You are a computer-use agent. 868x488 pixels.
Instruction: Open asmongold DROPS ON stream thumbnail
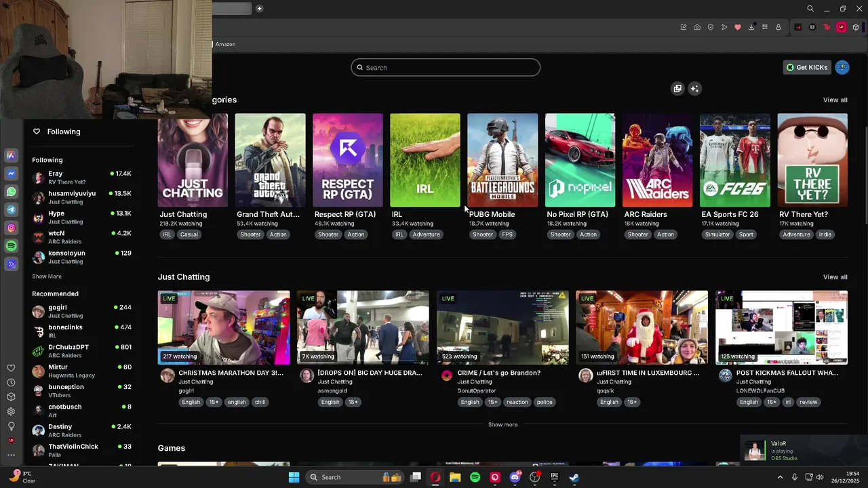click(x=363, y=327)
